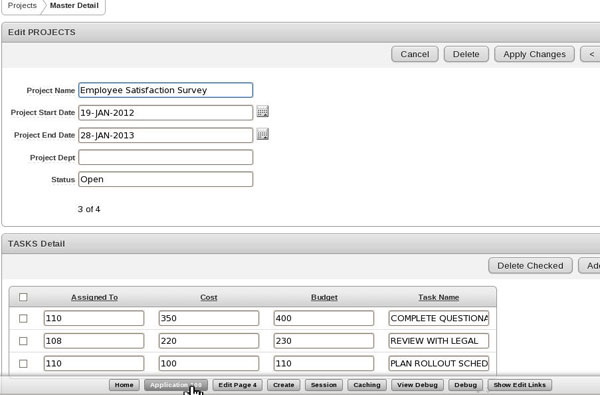Open Edit Page 4 in developer toolbar
Image resolution: width=600 pixels, height=395 pixels.
point(237,385)
